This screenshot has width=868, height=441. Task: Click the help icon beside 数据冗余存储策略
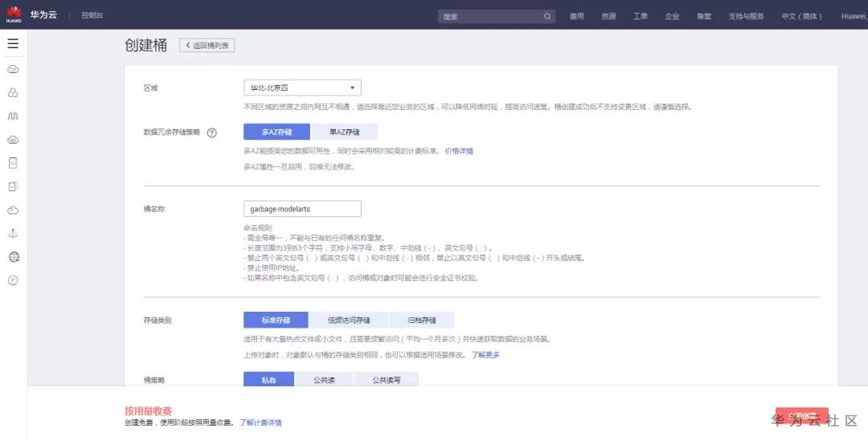[211, 133]
